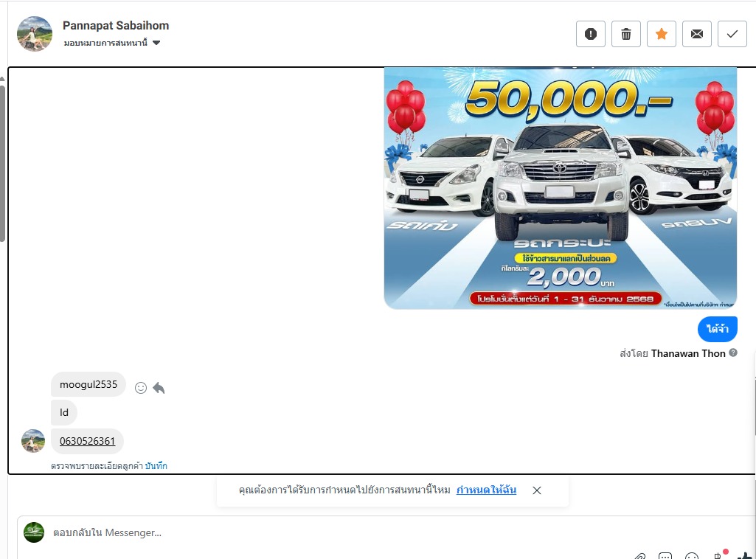This screenshot has width=756, height=559.
Task: Click the page avatar next to reply box
Action: point(34,532)
